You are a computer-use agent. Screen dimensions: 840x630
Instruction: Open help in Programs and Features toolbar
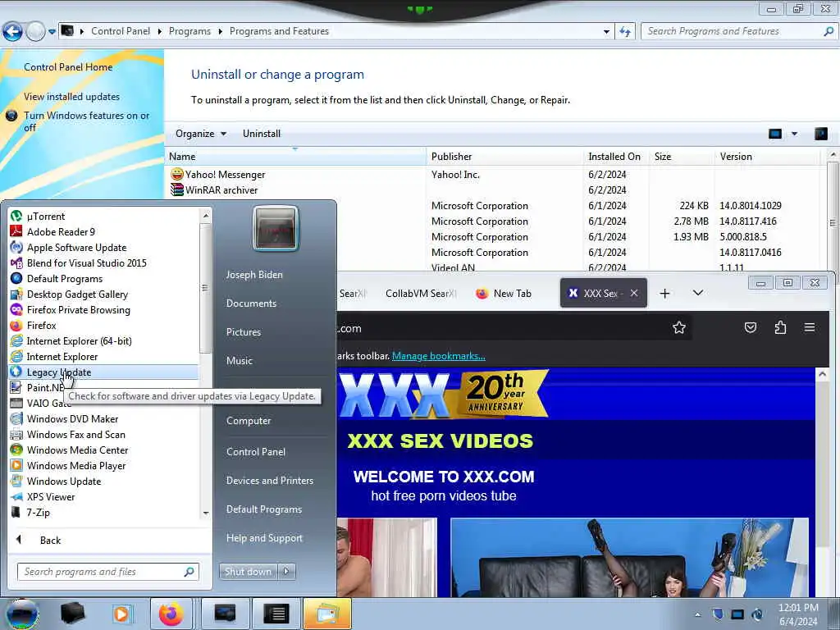pyautogui.click(x=820, y=134)
